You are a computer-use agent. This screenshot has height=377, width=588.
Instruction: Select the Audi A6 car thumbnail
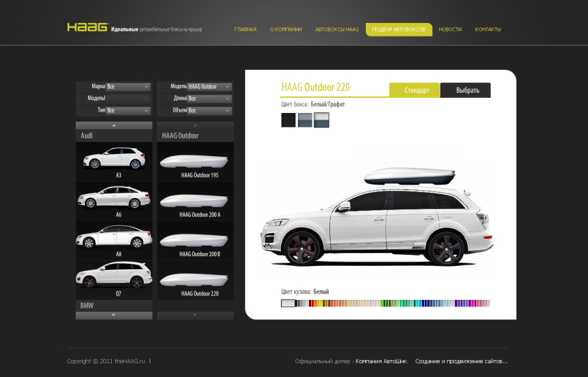click(x=114, y=201)
